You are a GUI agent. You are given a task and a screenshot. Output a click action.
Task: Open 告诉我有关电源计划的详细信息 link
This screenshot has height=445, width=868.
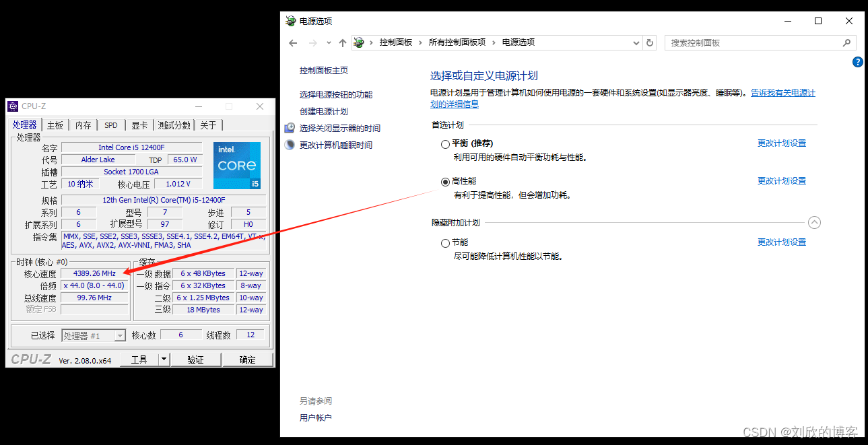coord(783,93)
